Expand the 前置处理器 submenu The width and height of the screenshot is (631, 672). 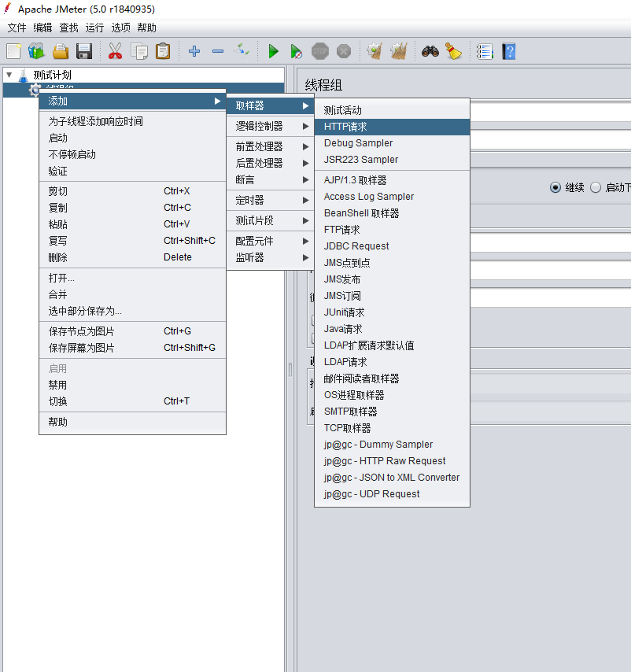pos(271,146)
